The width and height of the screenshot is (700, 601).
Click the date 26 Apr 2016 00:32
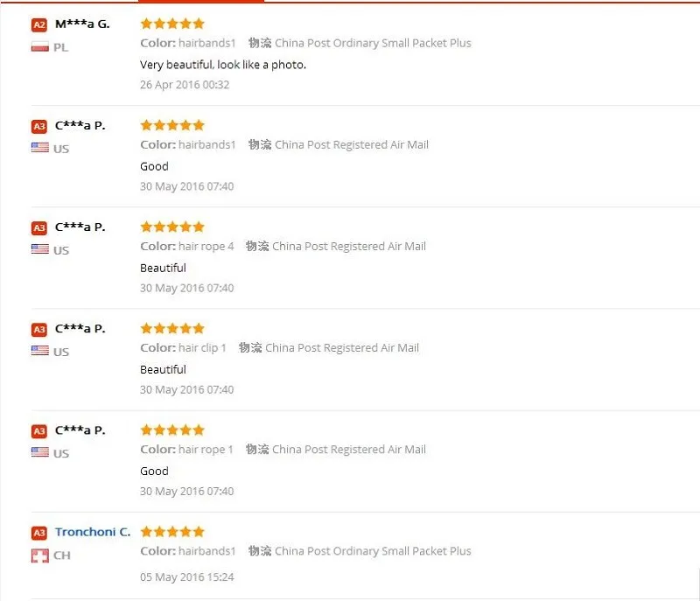[185, 85]
